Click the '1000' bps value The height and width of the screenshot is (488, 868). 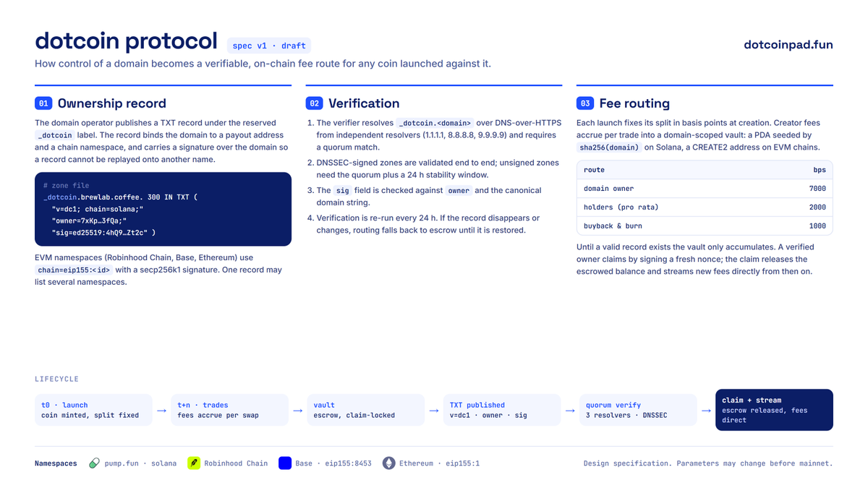[817, 226]
